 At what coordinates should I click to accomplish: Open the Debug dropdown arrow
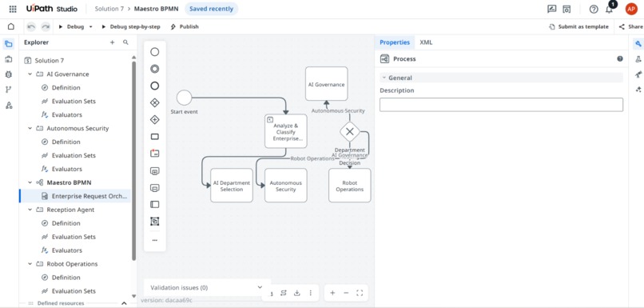tap(91, 26)
